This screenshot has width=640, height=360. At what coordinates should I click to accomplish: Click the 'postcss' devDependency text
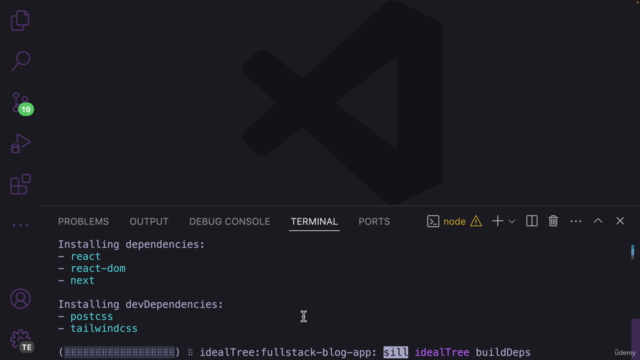(91, 317)
